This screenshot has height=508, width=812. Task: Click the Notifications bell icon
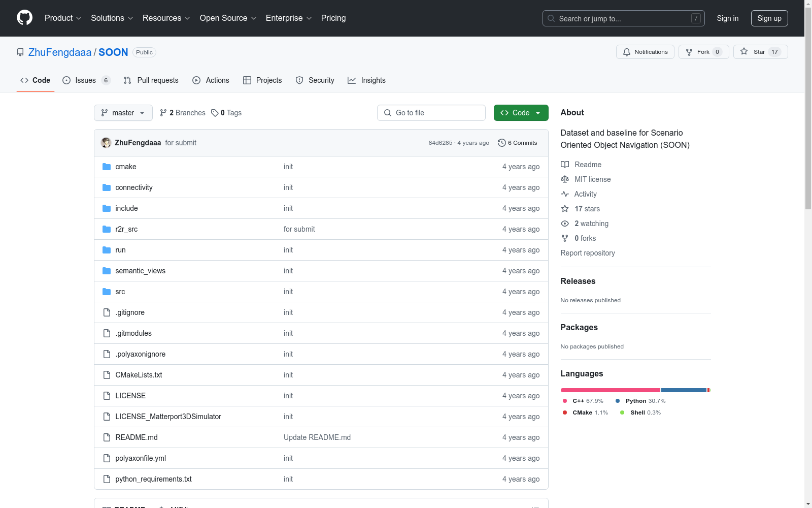tap(627, 52)
